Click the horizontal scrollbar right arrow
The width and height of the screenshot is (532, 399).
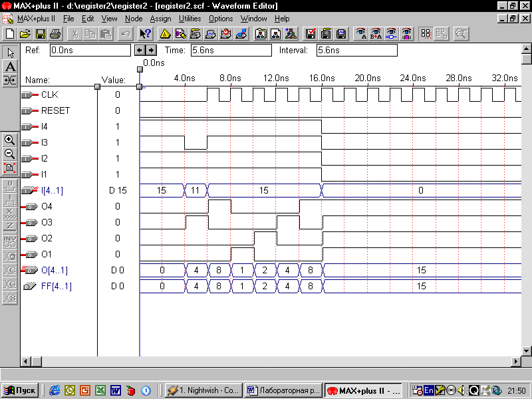coord(516,360)
